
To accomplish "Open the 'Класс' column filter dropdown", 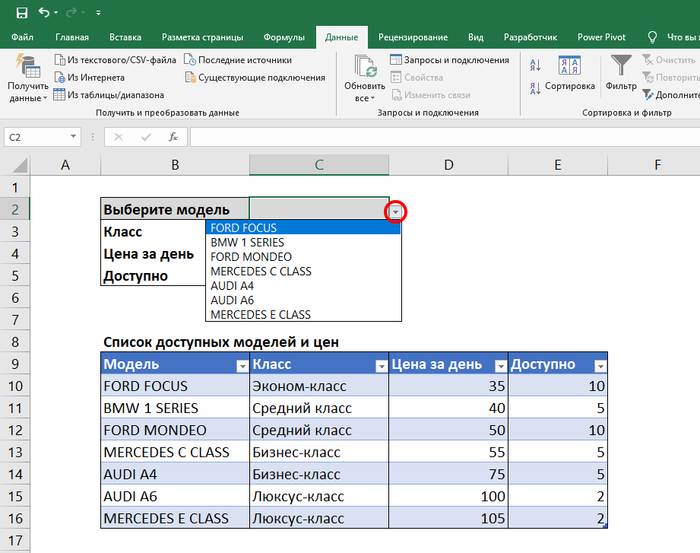I will [x=380, y=366].
